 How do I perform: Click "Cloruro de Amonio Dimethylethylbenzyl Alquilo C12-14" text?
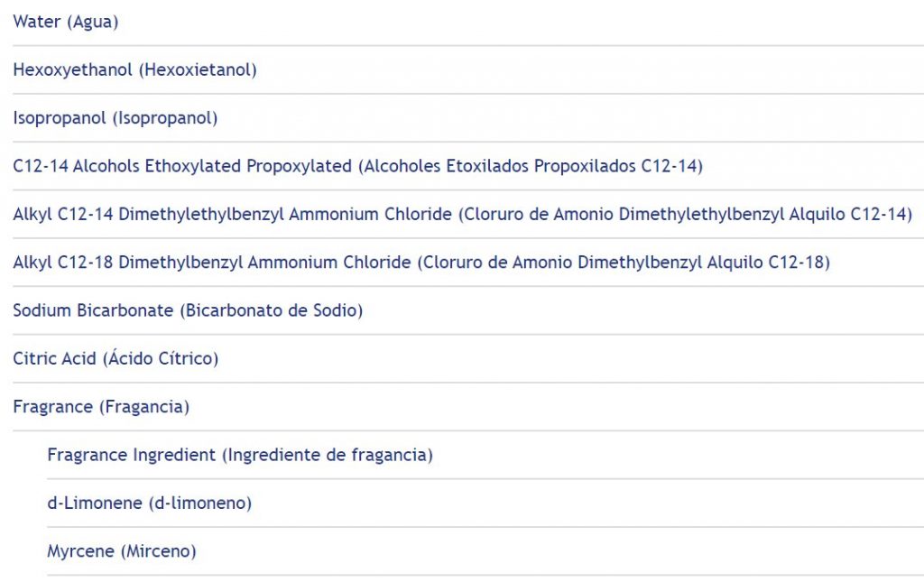pos(686,215)
